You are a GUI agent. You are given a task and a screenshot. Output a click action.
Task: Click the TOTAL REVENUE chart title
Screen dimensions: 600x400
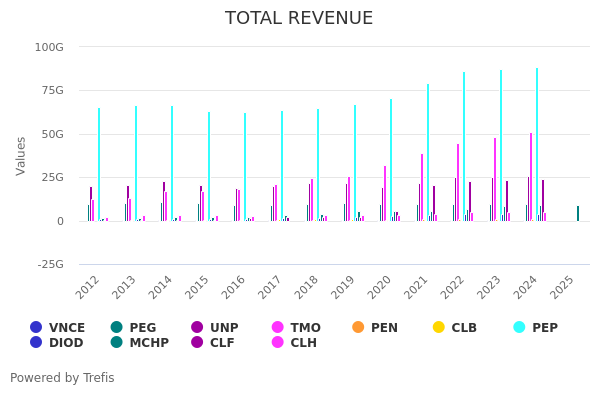[x=299, y=19]
